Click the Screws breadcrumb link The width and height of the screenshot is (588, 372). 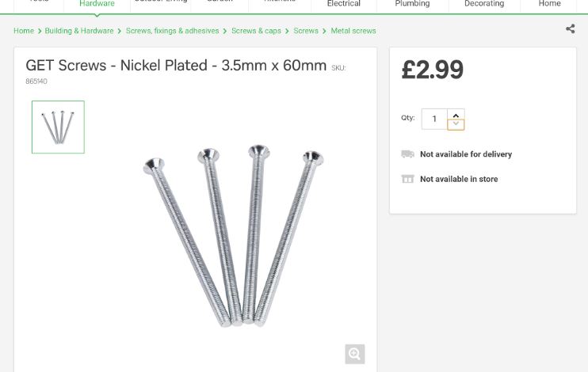(x=306, y=31)
